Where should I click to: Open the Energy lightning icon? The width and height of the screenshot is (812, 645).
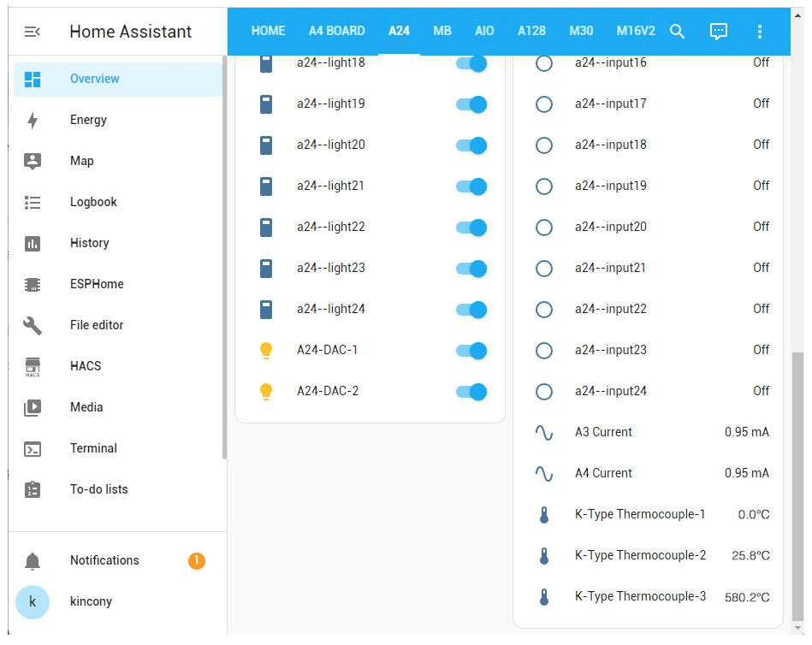tap(33, 120)
